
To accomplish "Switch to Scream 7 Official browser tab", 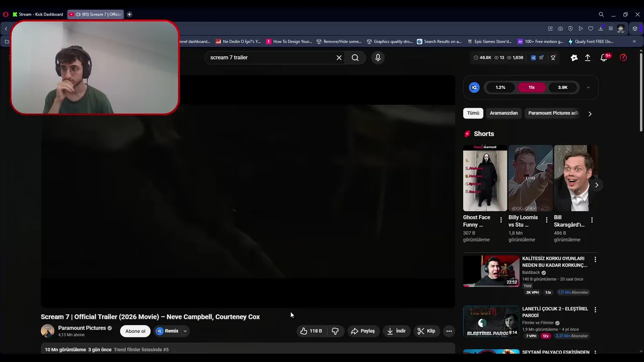I will pyautogui.click(x=96, y=15).
